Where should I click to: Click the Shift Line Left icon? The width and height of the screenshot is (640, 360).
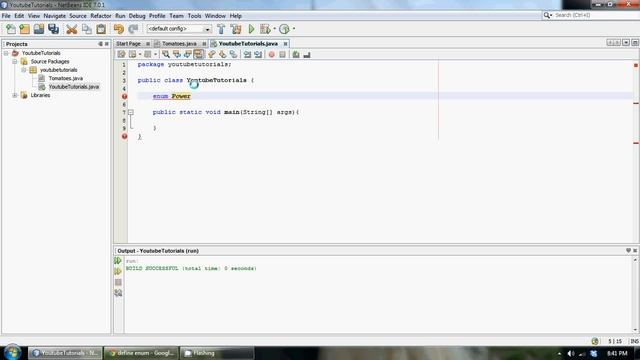point(247,54)
